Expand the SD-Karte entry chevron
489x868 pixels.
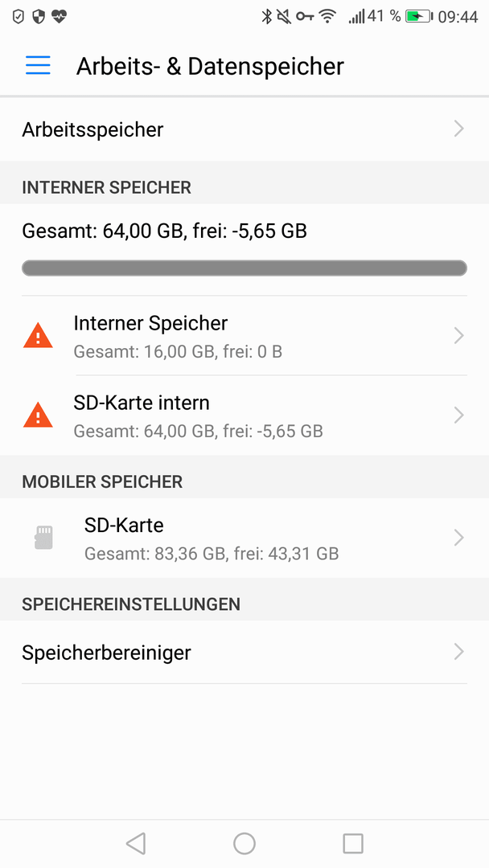[458, 538]
